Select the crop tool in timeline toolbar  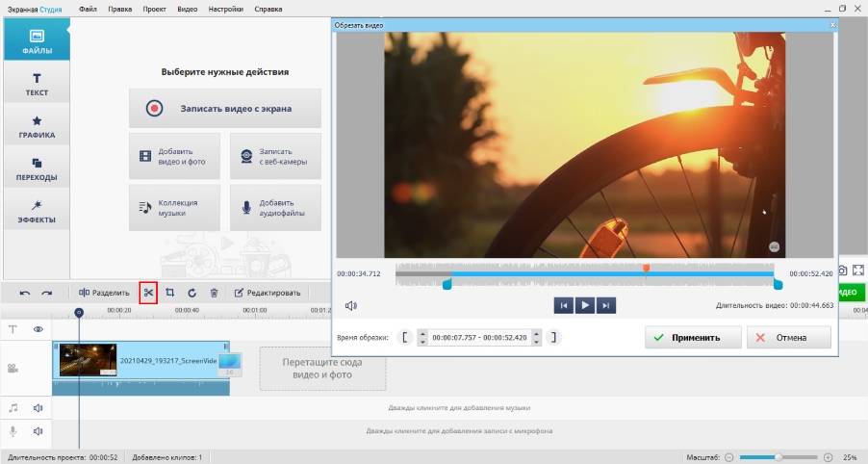[x=169, y=293]
